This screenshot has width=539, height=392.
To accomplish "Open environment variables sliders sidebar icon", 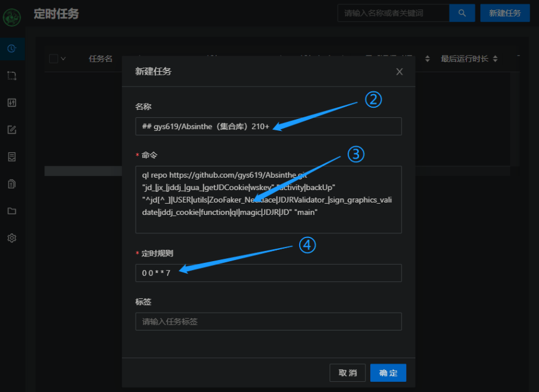I will 12,102.
